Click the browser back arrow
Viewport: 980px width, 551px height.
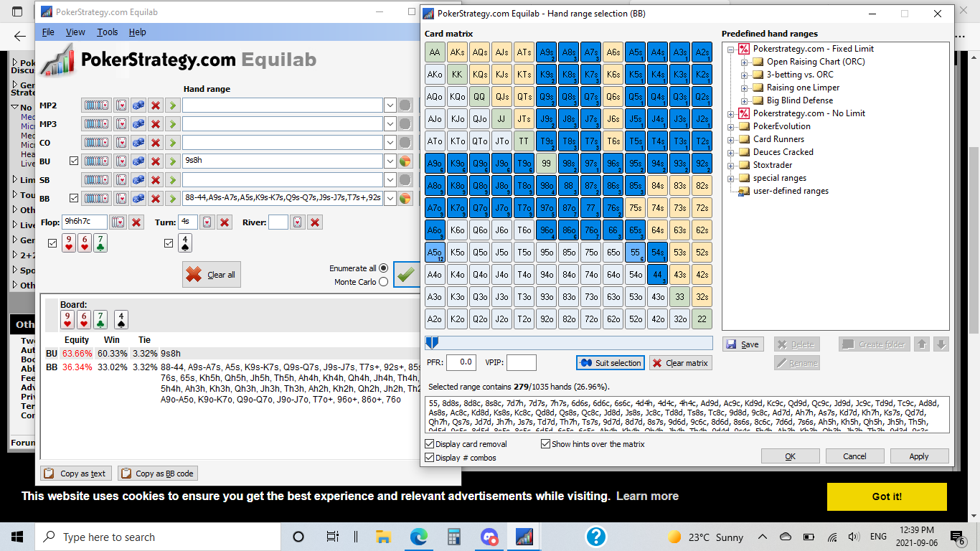point(20,37)
